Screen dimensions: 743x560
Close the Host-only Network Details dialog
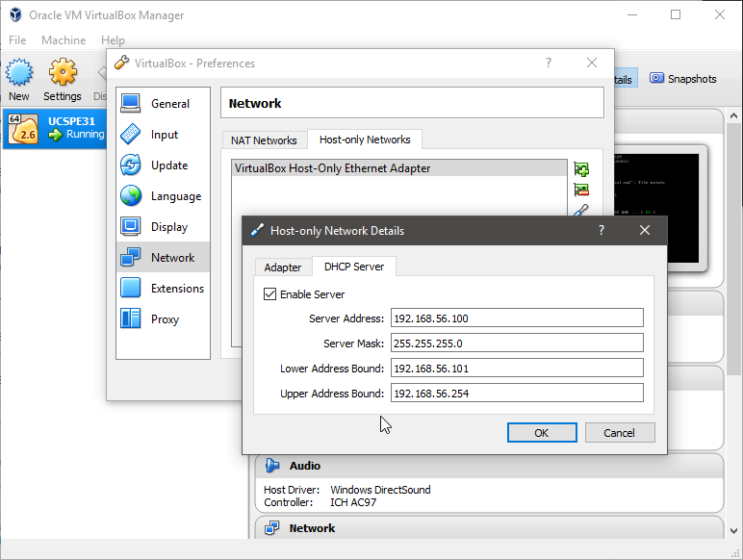[645, 230]
